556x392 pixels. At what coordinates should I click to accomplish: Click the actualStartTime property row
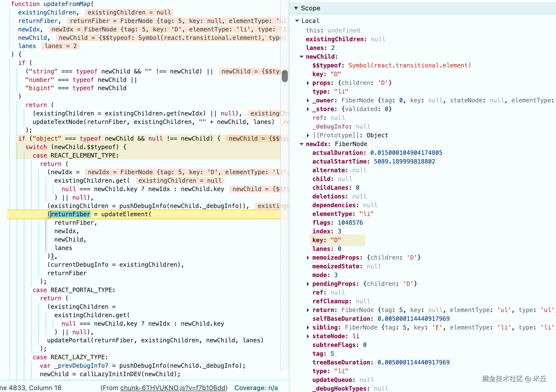point(374,161)
